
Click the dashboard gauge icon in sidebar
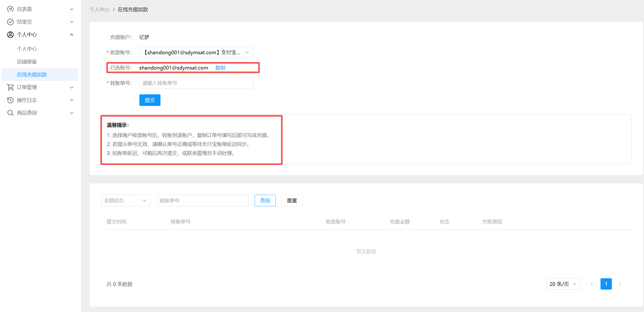(x=10, y=9)
